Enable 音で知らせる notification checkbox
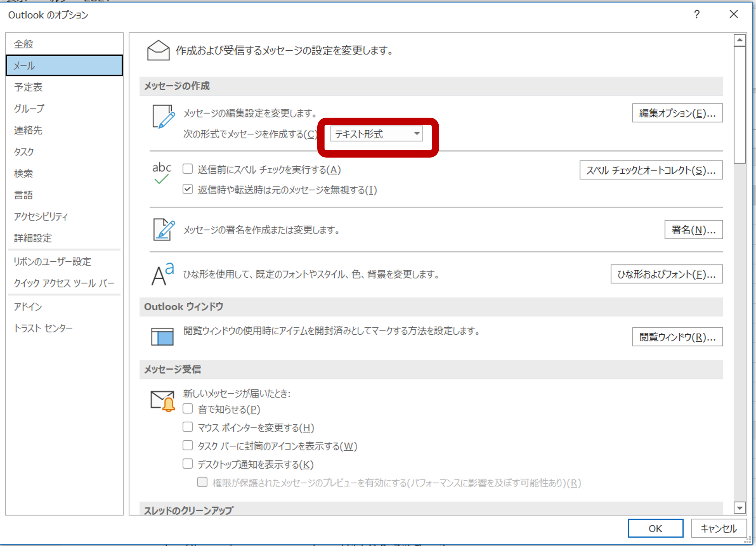 click(188, 408)
